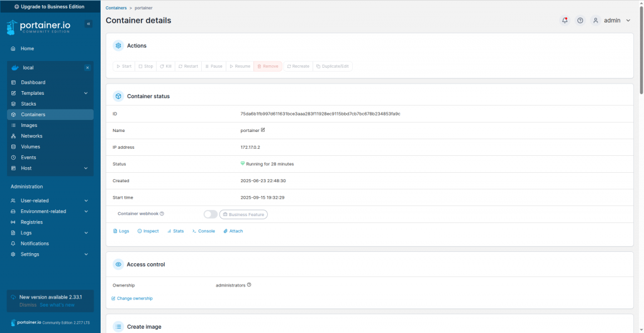The image size is (644, 333).
Task: Open the admin user dropdown arrow
Action: 628,21
